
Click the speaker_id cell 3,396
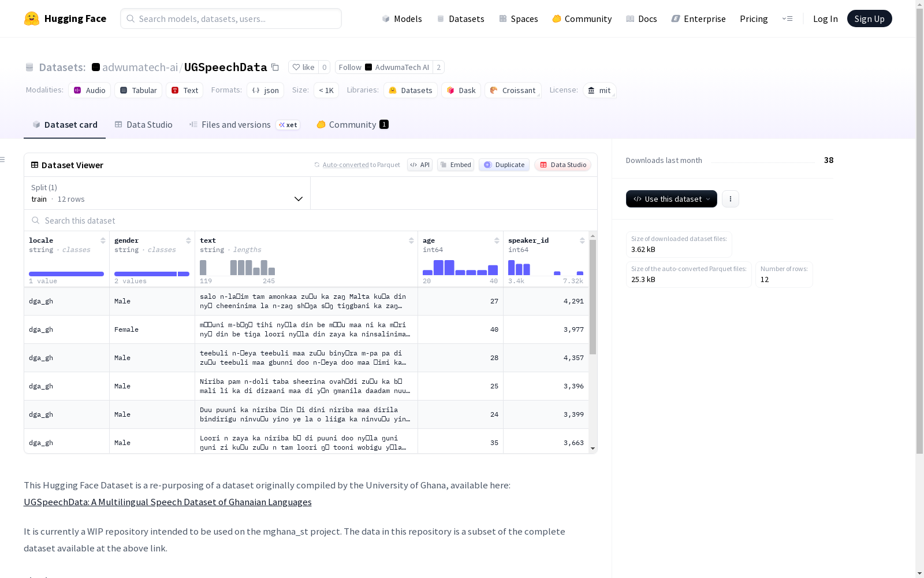[546, 386]
